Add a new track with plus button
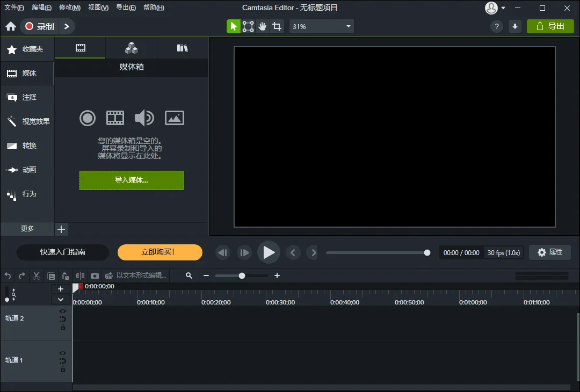 [x=61, y=289]
